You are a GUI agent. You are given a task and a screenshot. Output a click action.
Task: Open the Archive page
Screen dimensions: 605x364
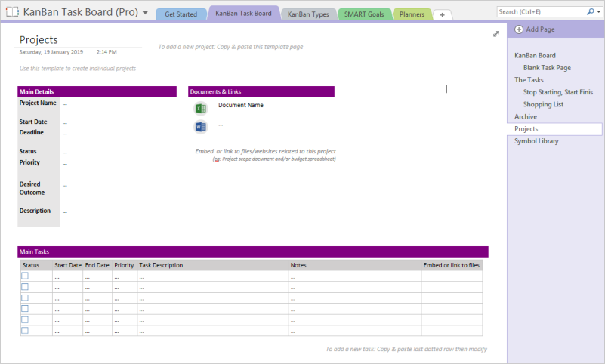pyautogui.click(x=526, y=117)
